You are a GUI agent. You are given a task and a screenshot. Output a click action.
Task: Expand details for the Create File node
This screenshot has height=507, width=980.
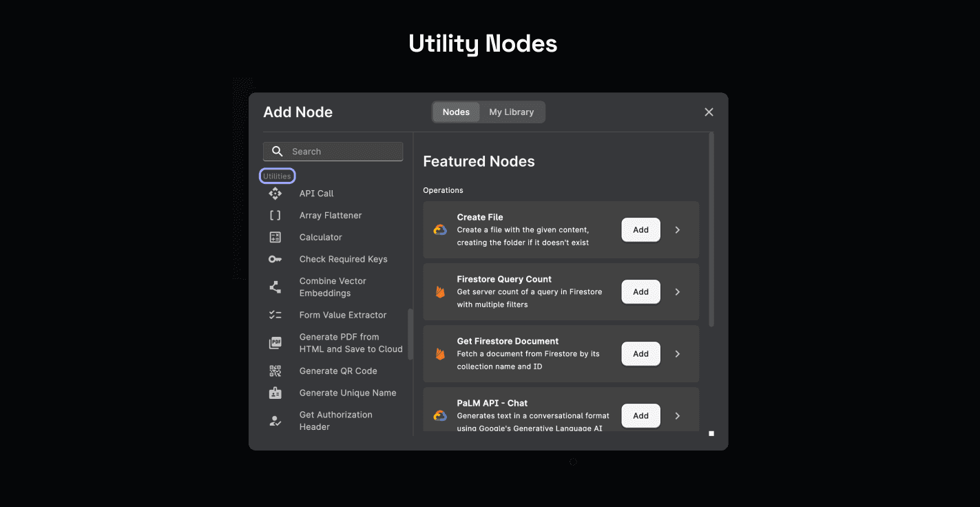coord(676,229)
